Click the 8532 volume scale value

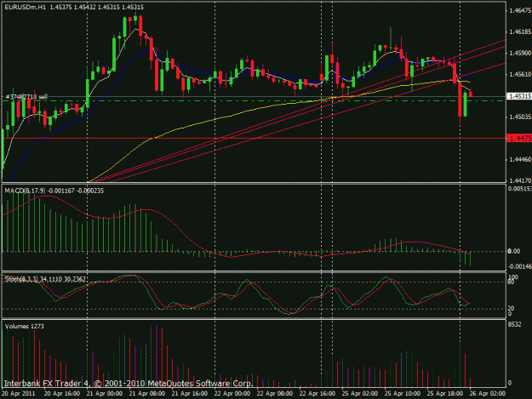coord(515,325)
